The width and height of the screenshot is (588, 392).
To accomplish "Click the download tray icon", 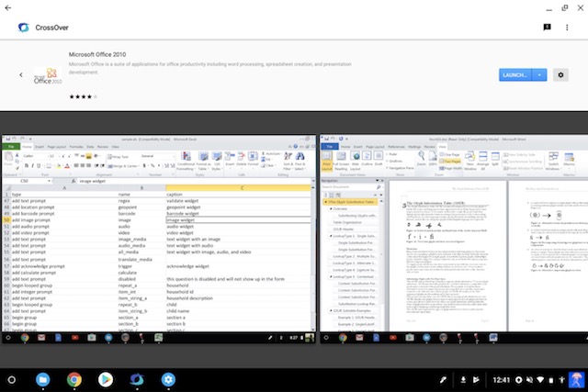I will tap(463, 380).
